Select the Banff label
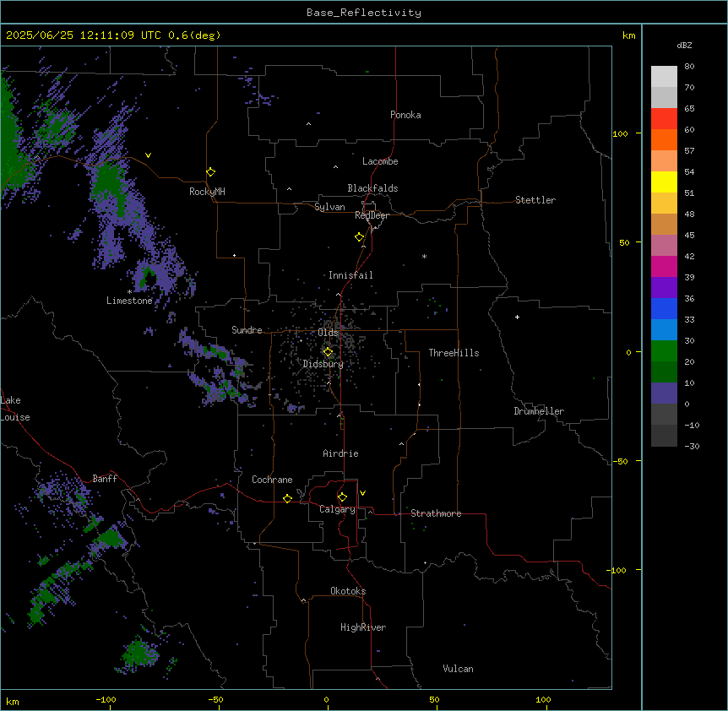Screen dimensions: 728x711 pos(105,479)
